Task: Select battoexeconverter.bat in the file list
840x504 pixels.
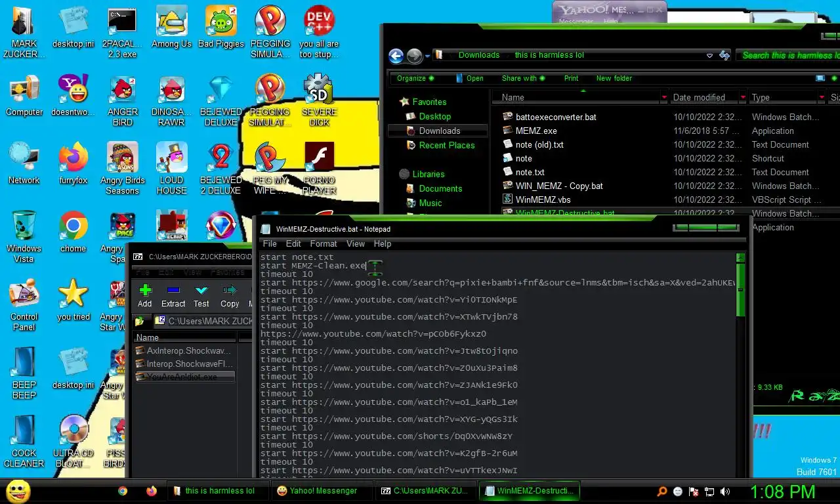Action: pos(556,117)
